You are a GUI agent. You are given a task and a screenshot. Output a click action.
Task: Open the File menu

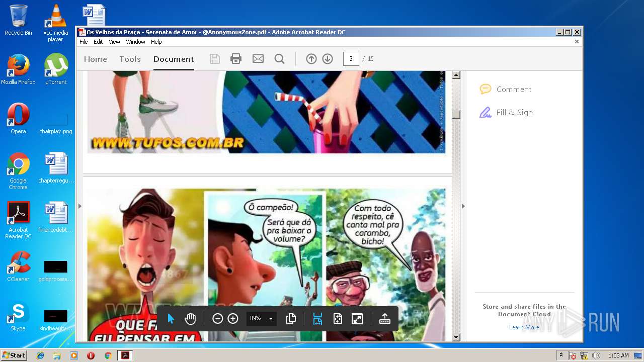[84, 42]
